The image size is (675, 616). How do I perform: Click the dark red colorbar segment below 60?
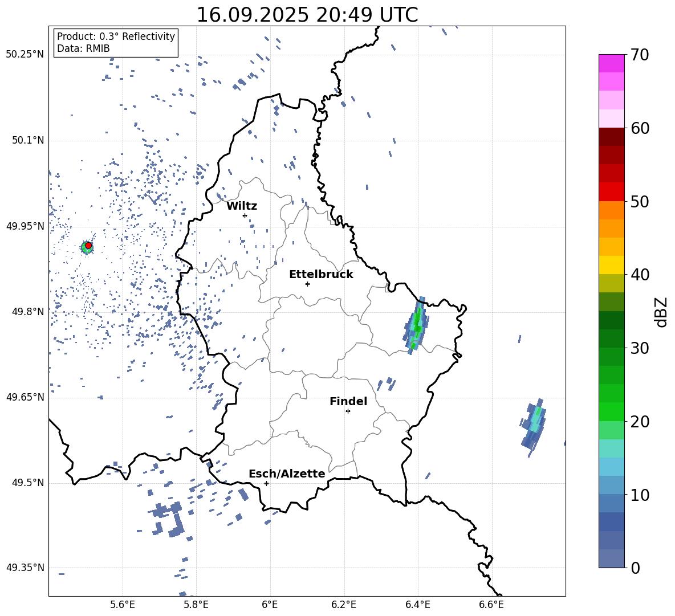tap(611, 137)
